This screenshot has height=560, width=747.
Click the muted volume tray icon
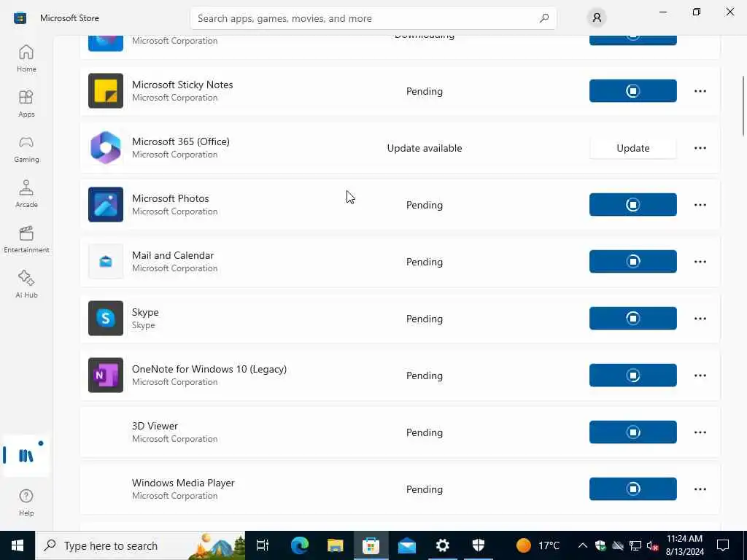(x=652, y=545)
